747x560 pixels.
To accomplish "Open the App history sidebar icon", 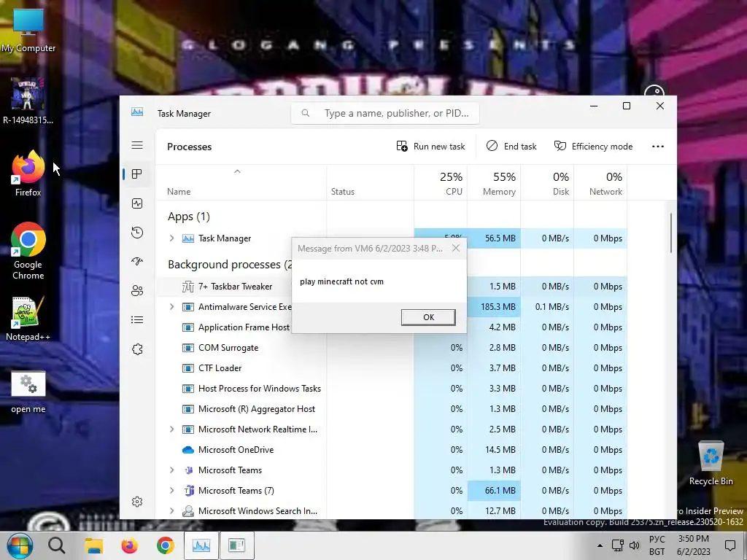I will [137, 233].
